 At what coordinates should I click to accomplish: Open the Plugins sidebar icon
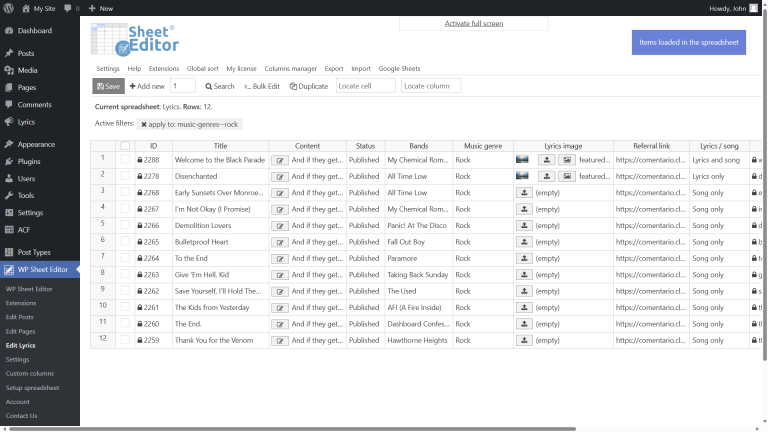9,161
